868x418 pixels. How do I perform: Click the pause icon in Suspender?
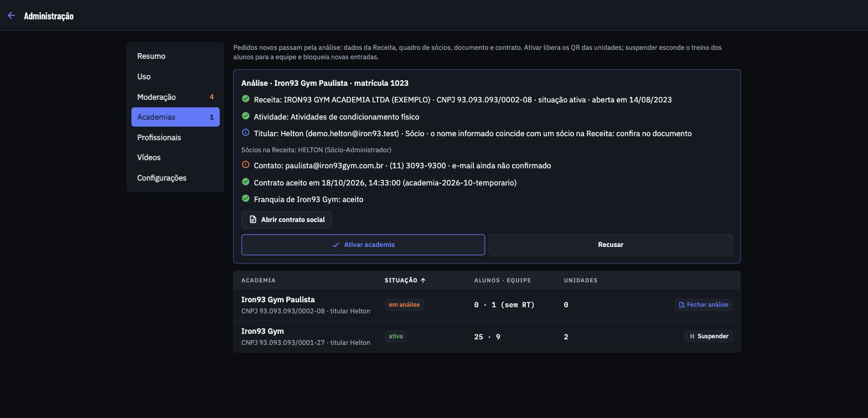(x=692, y=337)
